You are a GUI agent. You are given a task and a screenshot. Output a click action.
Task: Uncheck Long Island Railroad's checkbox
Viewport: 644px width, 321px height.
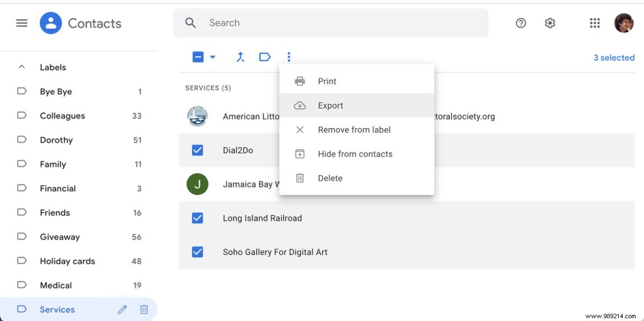pos(198,218)
